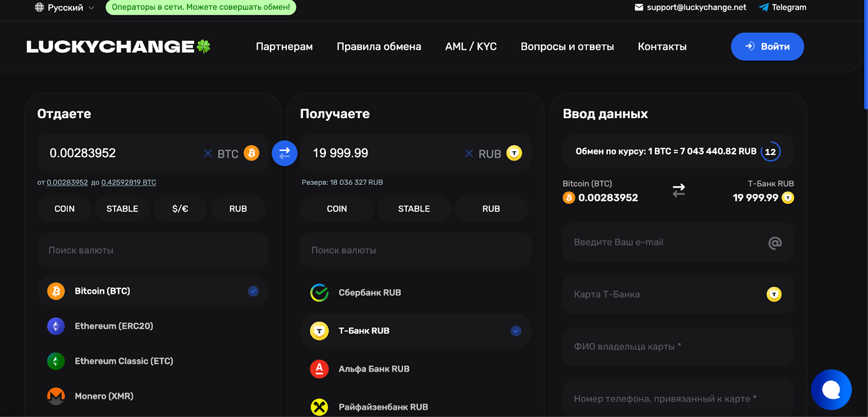This screenshot has height=417, width=868.
Task: Click the Alfa Bank red logo
Action: point(320,369)
